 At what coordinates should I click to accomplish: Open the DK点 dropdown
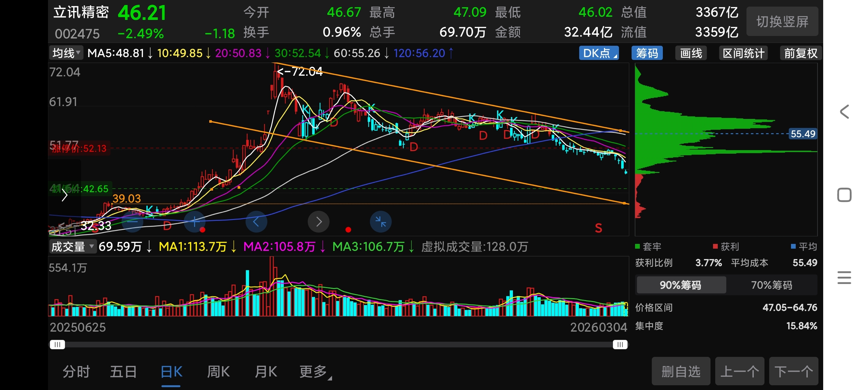(x=599, y=53)
